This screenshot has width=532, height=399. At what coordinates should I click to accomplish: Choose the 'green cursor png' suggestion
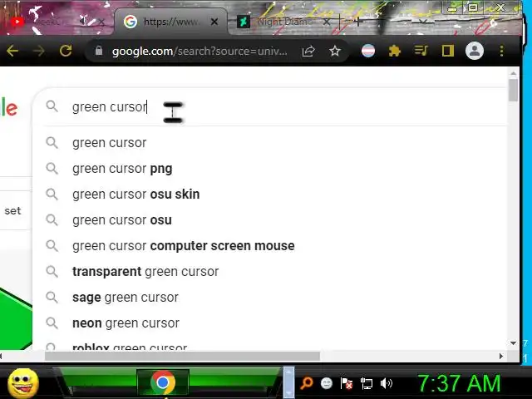click(269, 168)
